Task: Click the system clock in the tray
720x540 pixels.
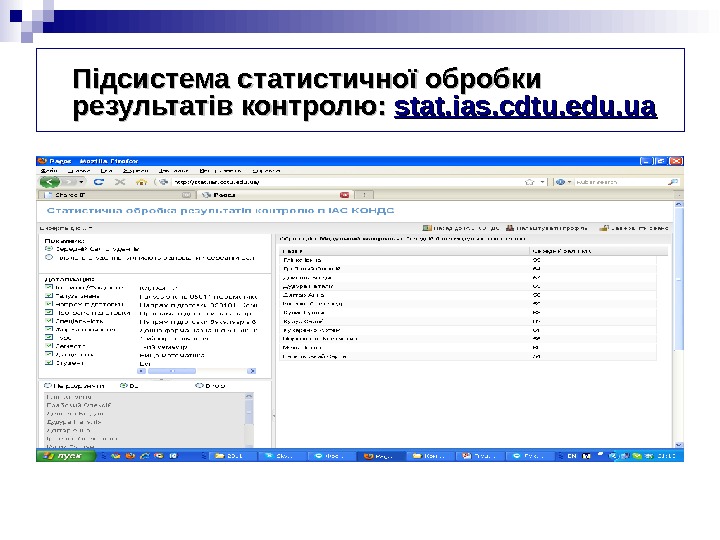Action: tap(666, 456)
